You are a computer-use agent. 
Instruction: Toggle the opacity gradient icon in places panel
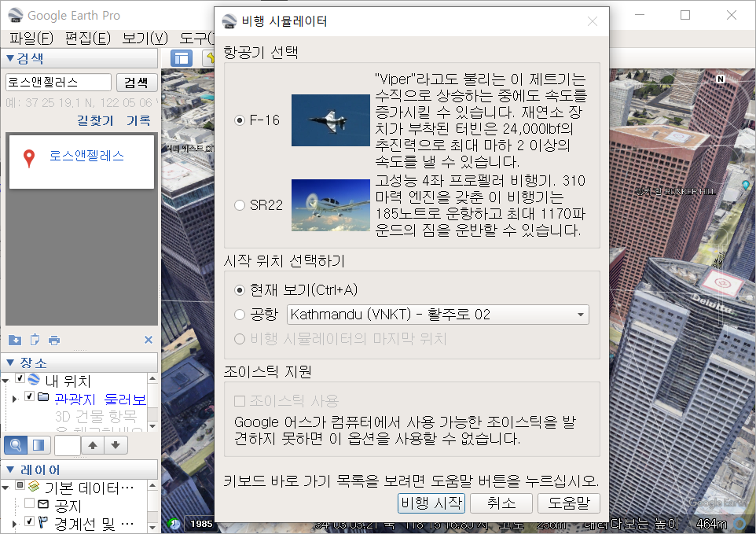39,445
